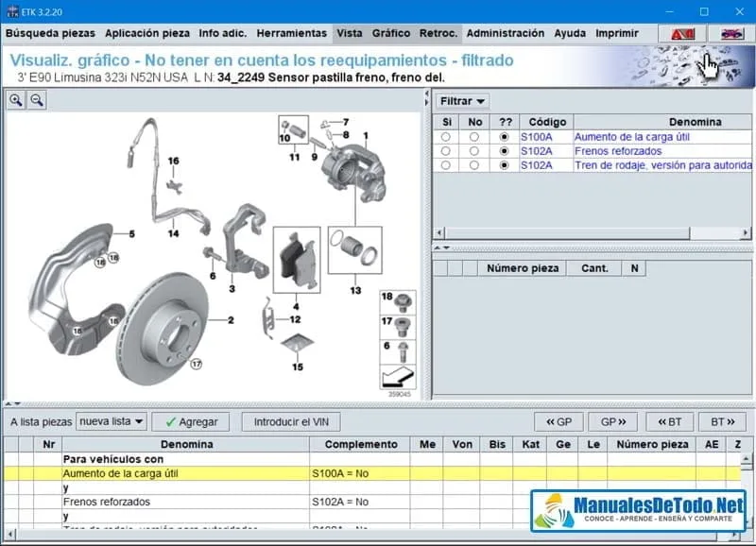Open the Filtrar dropdown

click(x=461, y=101)
